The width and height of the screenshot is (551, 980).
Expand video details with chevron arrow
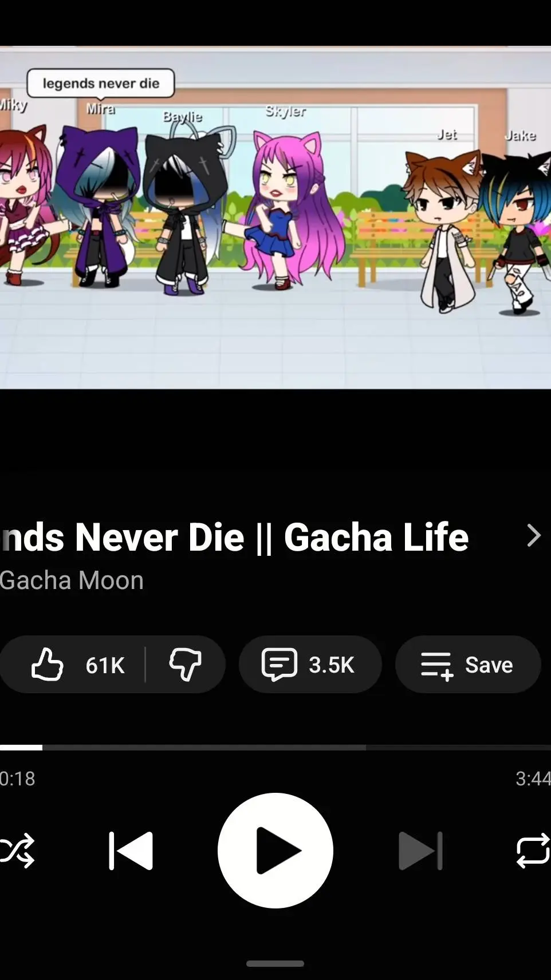533,536
